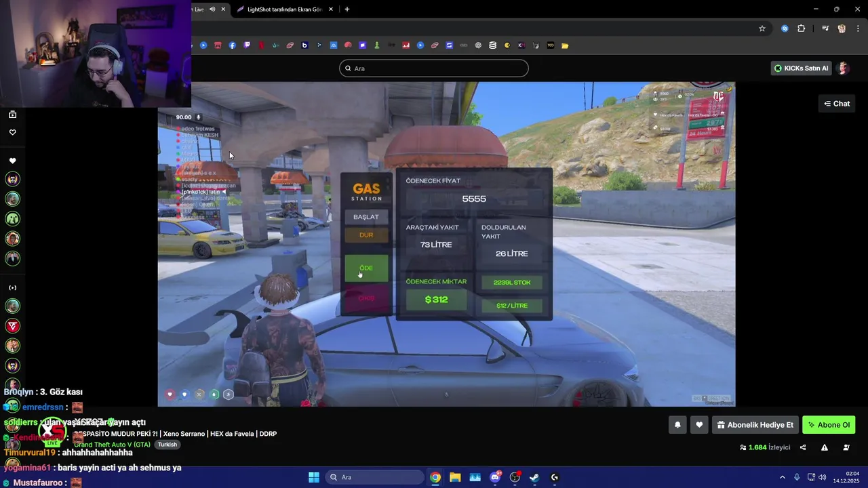This screenshot has height=488, width=868.
Task: Open the first followed channel avatar in sidebar
Action: coord(12,179)
